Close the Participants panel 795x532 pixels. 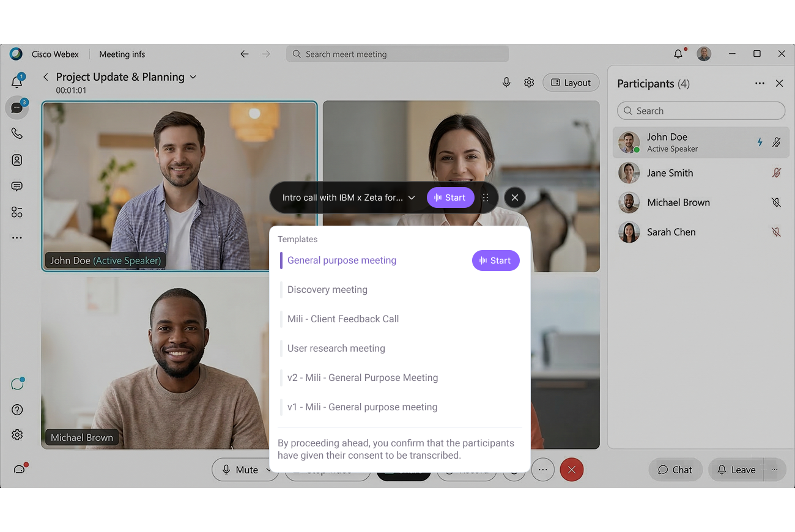tap(779, 83)
